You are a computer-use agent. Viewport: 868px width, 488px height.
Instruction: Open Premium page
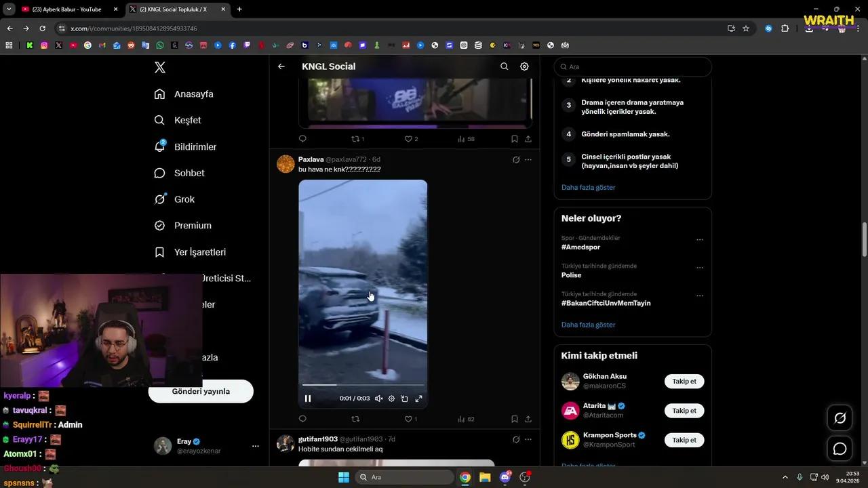point(182,226)
